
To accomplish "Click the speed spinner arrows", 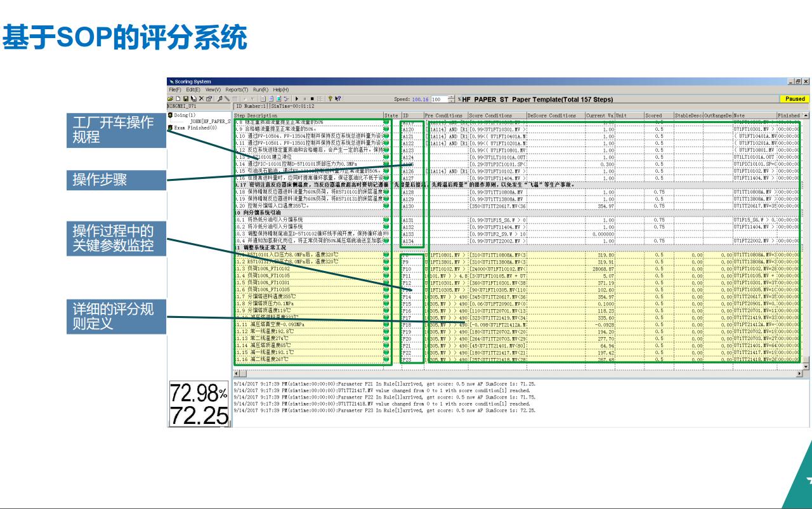I will point(450,99).
